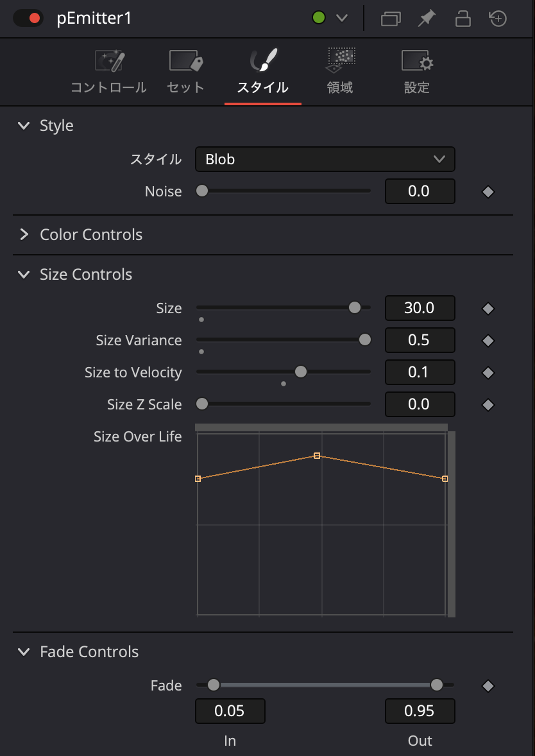Viewport: 535px width, 756px height.
Task: Open the green node color dropdown
Action: (x=330, y=19)
